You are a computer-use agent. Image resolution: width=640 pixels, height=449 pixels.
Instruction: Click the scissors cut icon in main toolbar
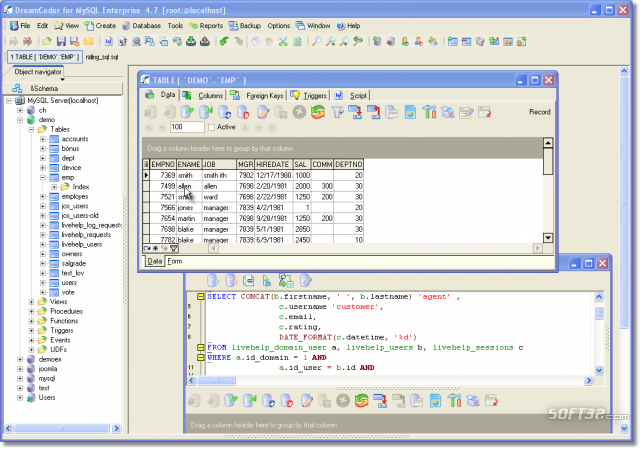click(x=283, y=42)
